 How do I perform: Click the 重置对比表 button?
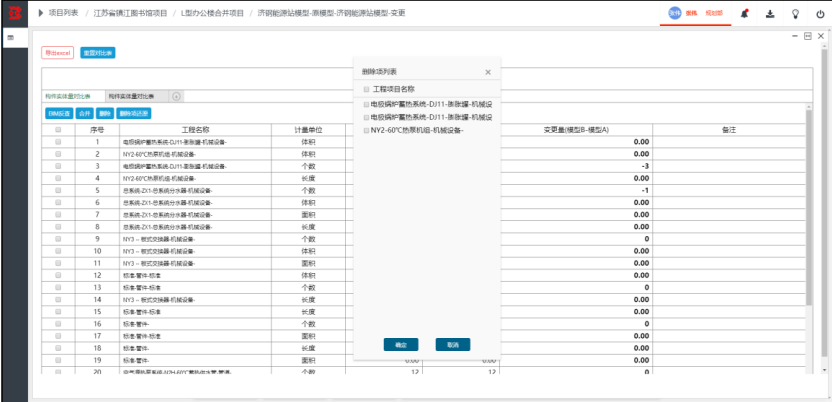98,53
